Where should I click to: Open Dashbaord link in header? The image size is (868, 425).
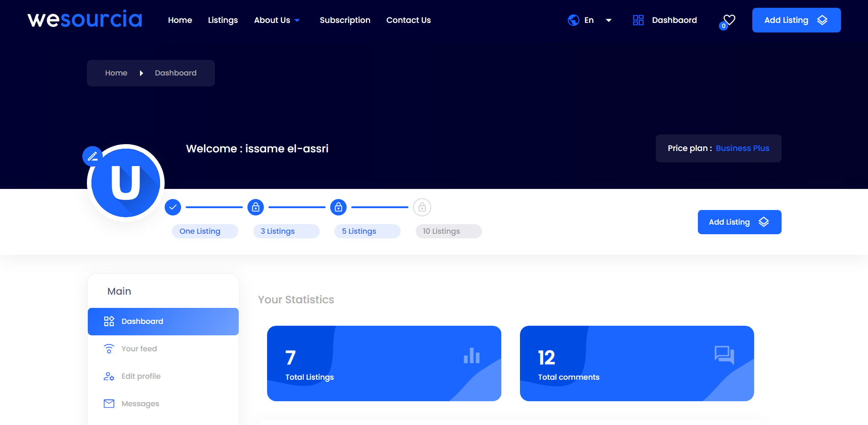(x=675, y=20)
